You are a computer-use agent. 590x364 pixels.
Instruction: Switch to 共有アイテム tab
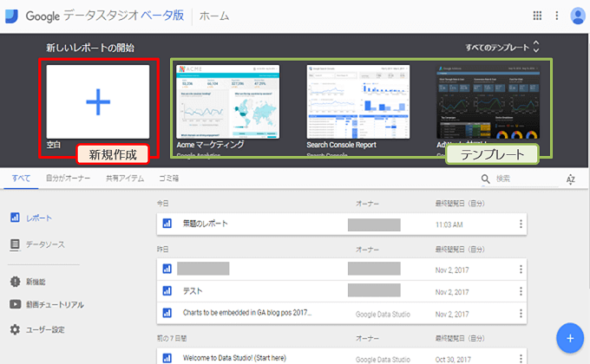(125, 179)
